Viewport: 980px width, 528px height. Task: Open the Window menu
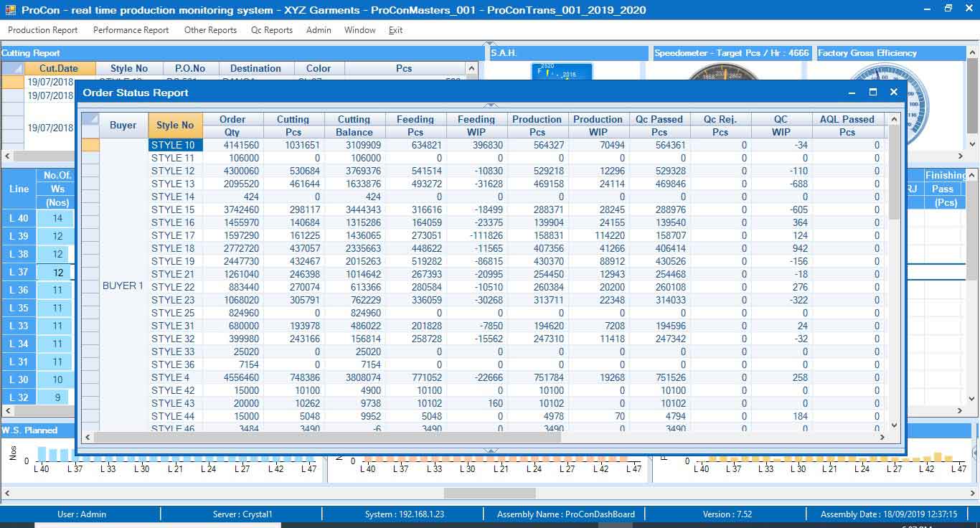(x=359, y=30)
